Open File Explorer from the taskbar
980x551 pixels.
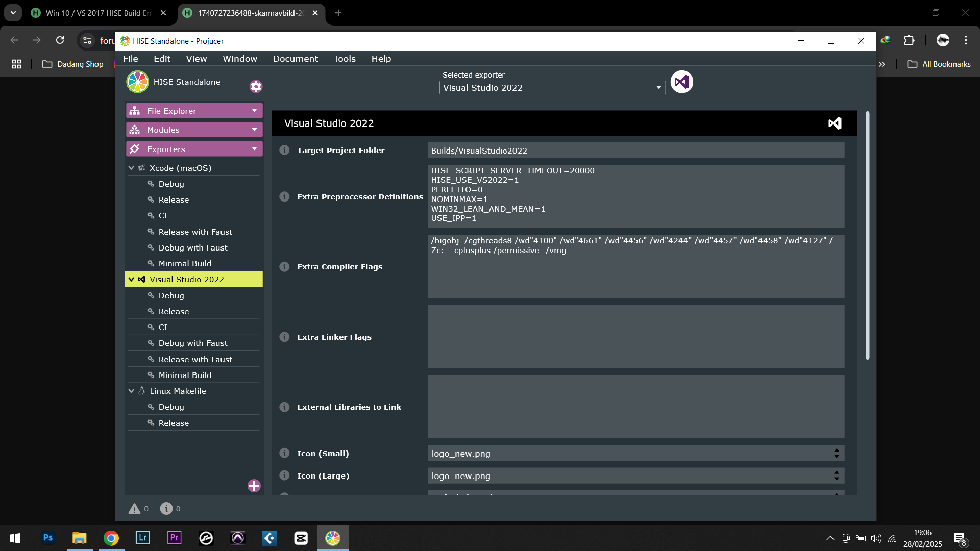click(x=80, y=538)
